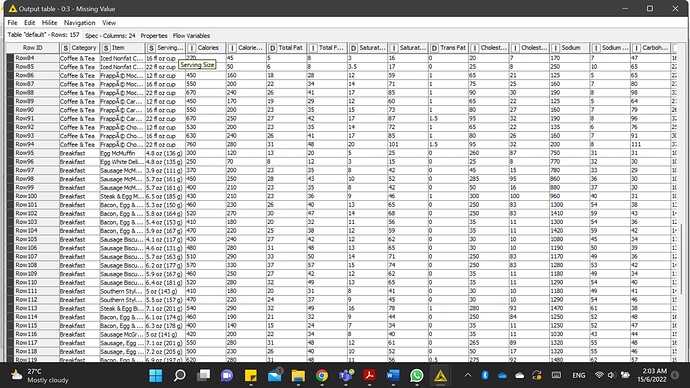Screen dimensions: 690x388
Task: Open the weather widget showing 27°C
Action: (x=40, y=375)
